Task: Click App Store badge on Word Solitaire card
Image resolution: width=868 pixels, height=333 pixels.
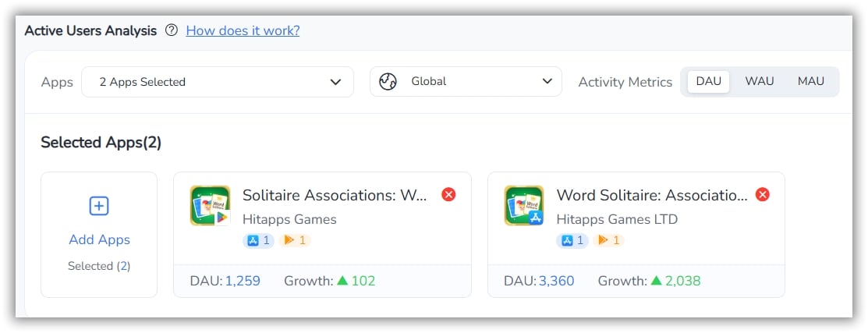Action: click(x=572, y=240)
